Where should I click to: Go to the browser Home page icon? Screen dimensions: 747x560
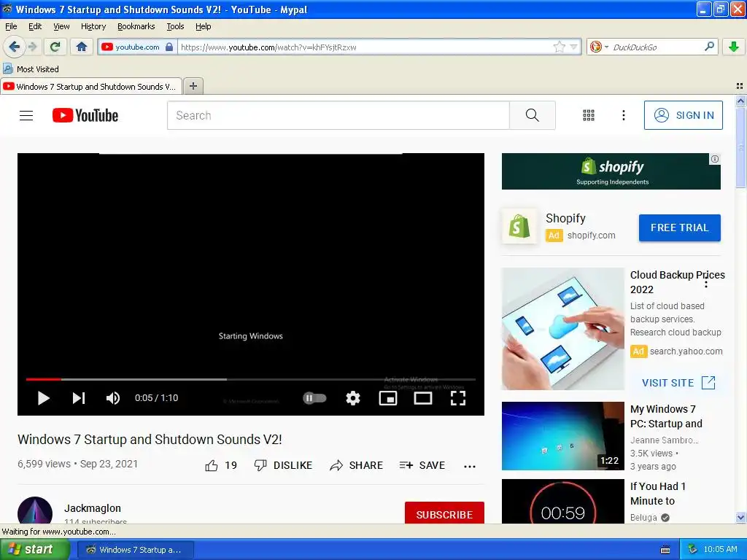(82, 47)
